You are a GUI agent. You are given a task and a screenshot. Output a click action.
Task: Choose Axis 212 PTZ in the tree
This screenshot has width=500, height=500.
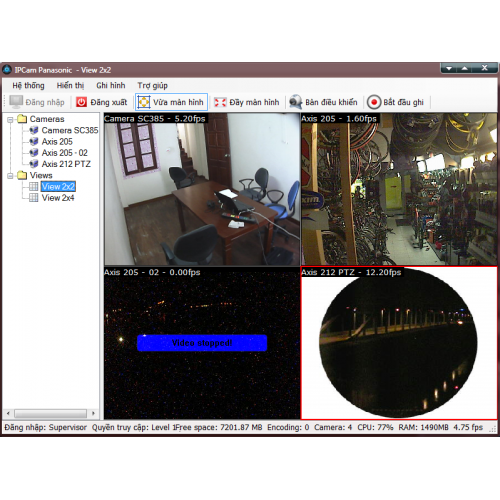tap(66, 164)
